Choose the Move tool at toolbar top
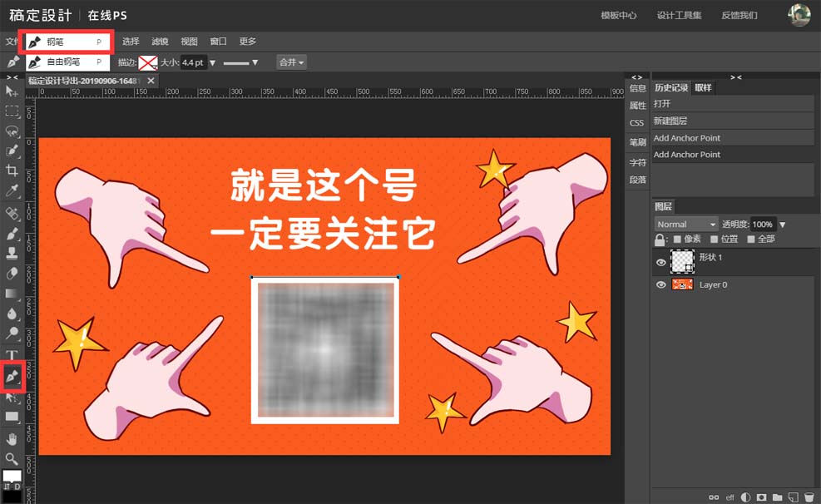This screenshot has height=504, width=821. tap(12, 91)
